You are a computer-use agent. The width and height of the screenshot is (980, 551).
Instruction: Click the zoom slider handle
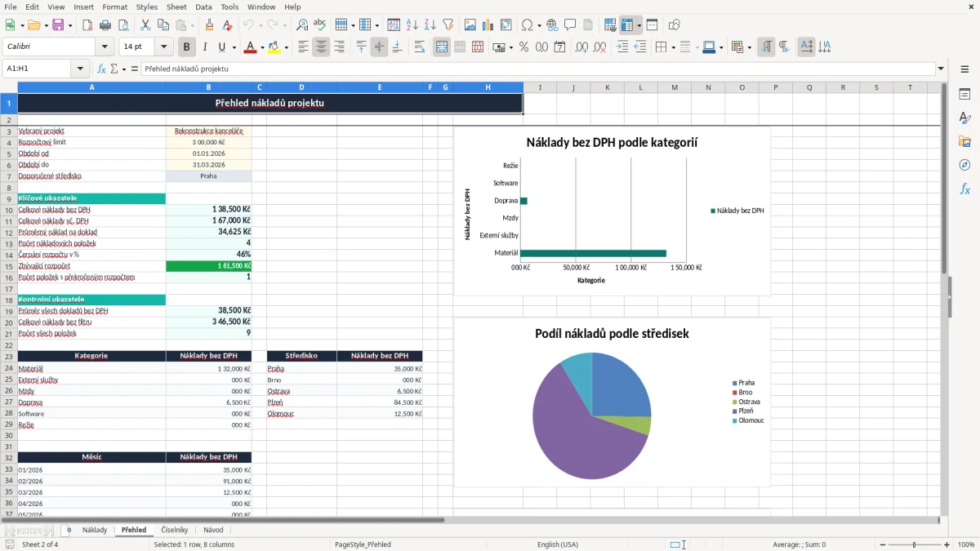(x=915, y=544)
